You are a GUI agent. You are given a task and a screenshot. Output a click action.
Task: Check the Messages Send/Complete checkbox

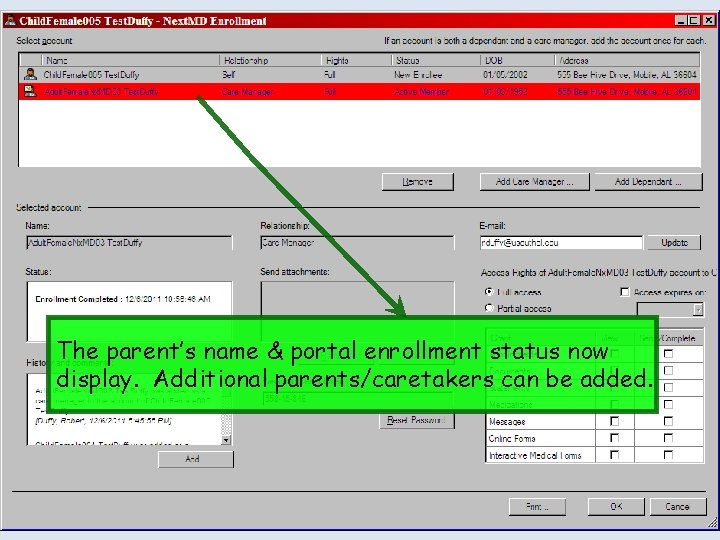coord(669,421)
